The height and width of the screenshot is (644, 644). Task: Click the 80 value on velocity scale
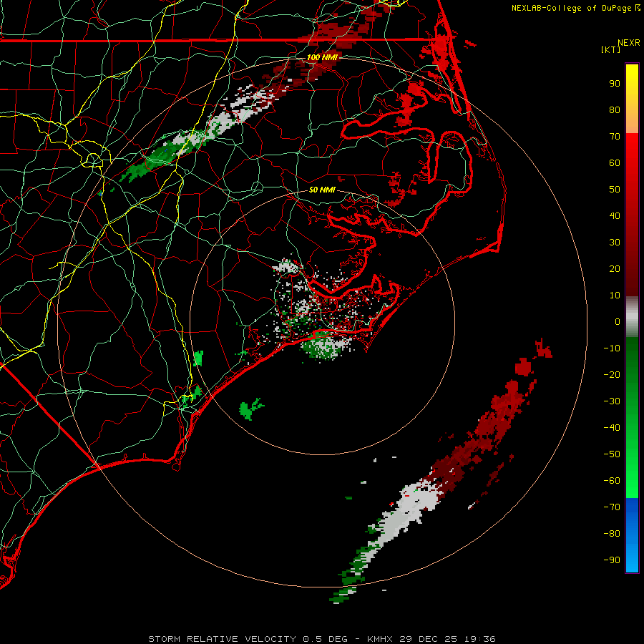click(x=615, y=110)
